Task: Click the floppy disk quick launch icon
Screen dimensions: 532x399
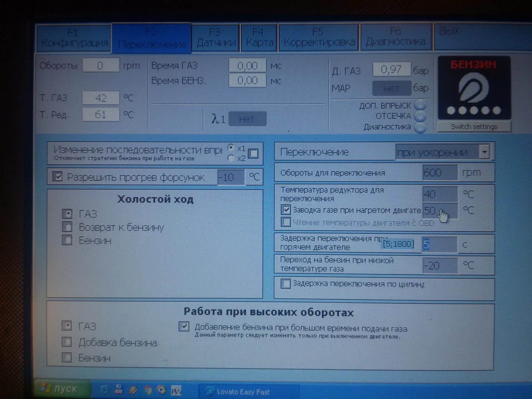Action: pyautogui.click(x=119, y=389)
